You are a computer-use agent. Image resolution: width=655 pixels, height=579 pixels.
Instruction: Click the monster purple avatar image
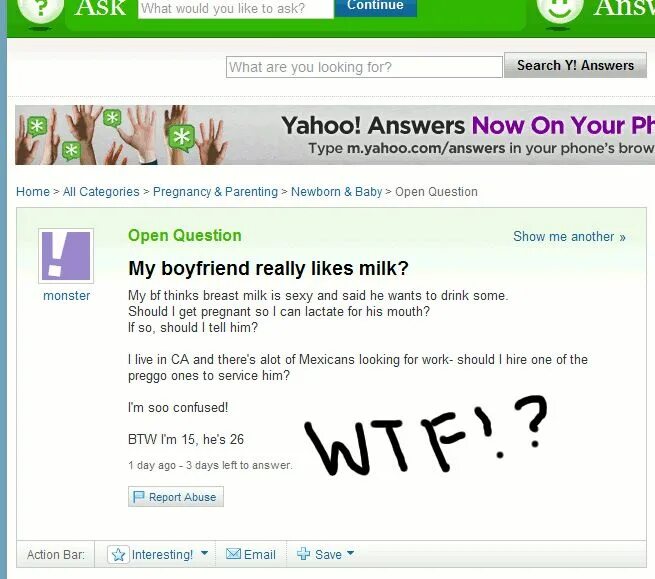[66, 256]
